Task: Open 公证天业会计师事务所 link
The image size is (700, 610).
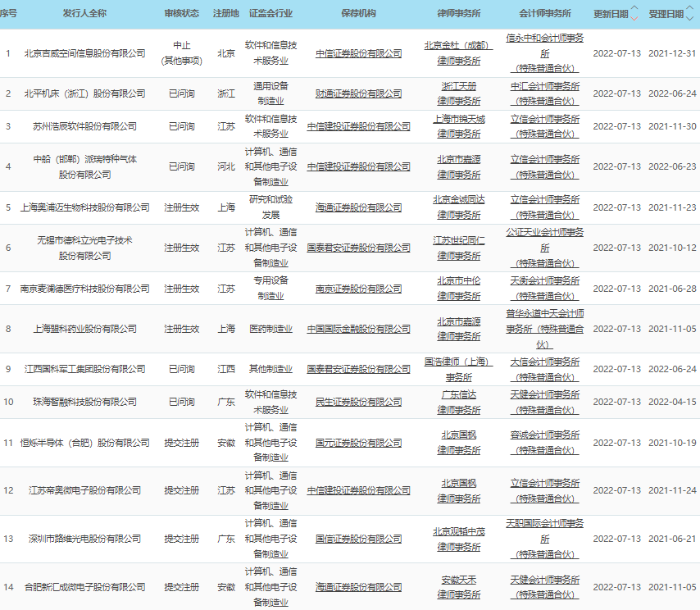Action: coord(544,248)
